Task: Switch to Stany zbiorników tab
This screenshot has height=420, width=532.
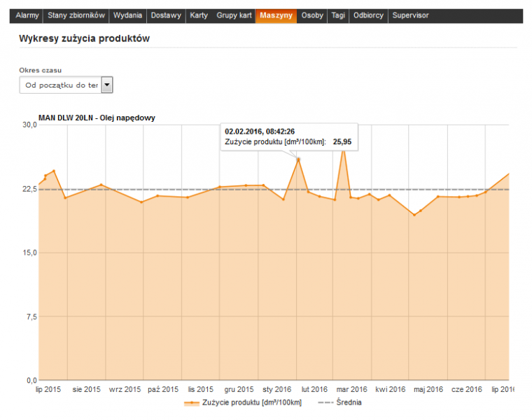Action: (x=76, y=15)
